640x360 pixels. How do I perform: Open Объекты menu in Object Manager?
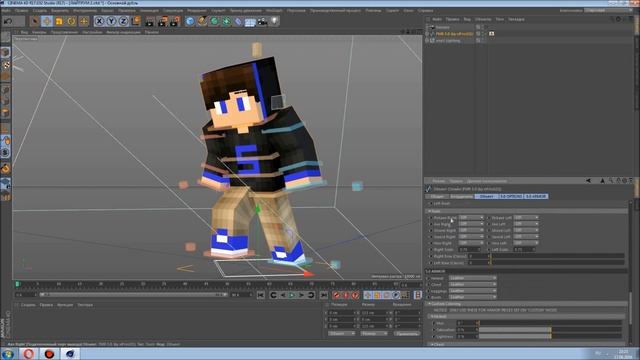pyautogui.click(x=483, y=19)
